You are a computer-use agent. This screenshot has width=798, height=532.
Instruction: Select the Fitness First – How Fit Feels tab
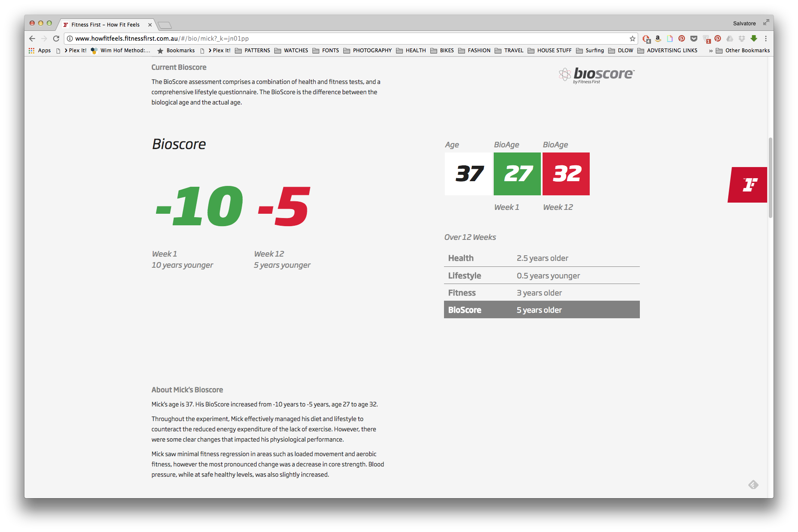tap(105, 25)
